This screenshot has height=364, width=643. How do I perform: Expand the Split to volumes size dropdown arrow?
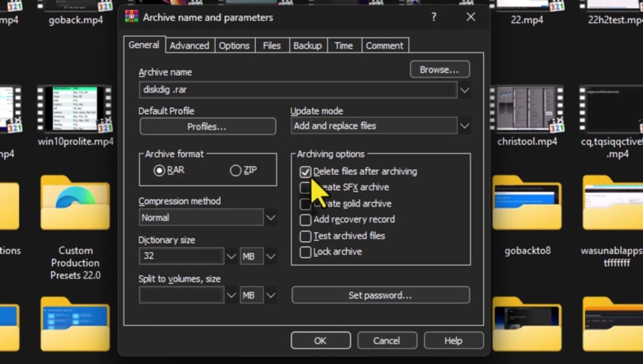click(231, 295)
